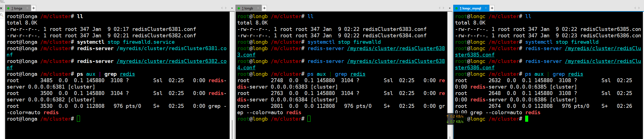
Task: Add a new tab next to longa
Action: [x=34, y=8]
